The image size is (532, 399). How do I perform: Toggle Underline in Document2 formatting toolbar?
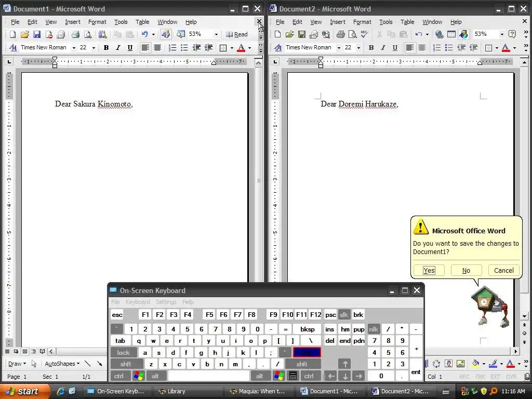pos(395,47)
